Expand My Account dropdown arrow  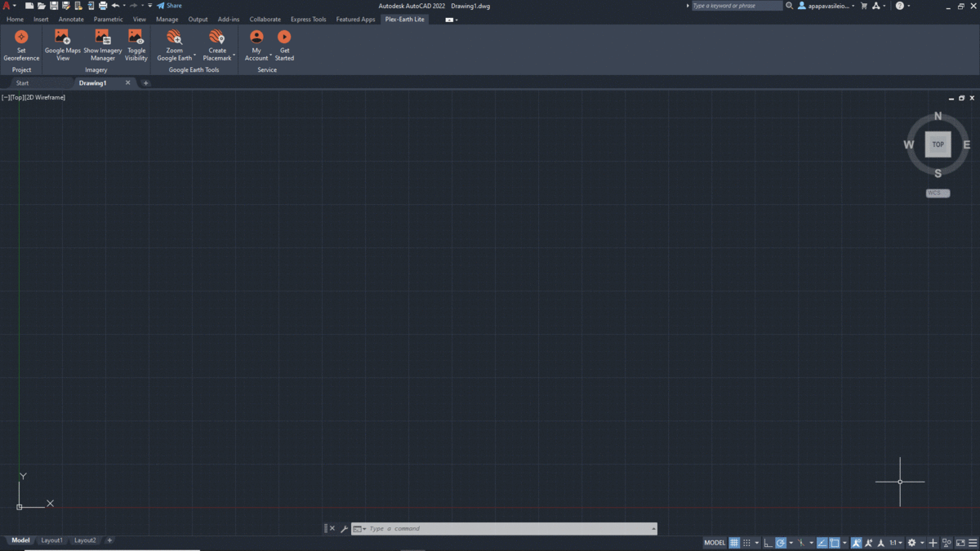tap(270, 56)
